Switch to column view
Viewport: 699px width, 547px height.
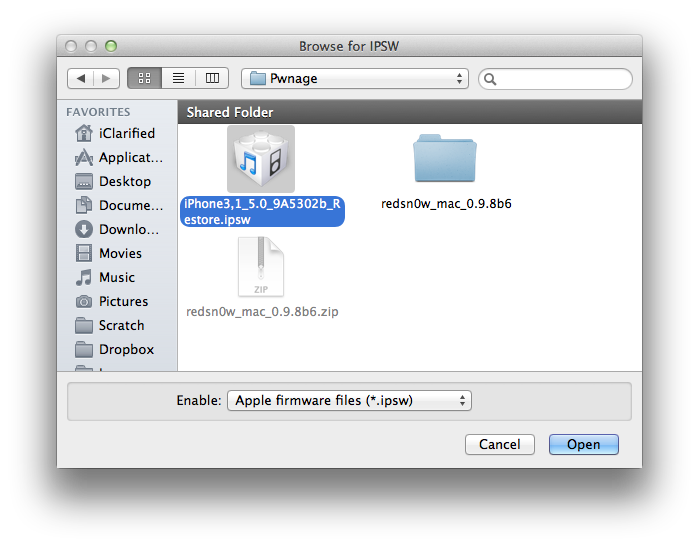212,79
